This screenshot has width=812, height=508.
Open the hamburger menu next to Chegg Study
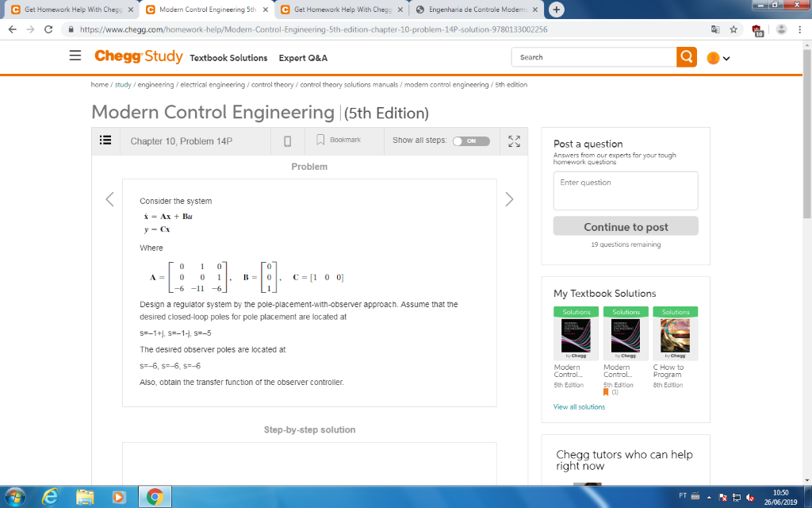(x=75, y=56)
